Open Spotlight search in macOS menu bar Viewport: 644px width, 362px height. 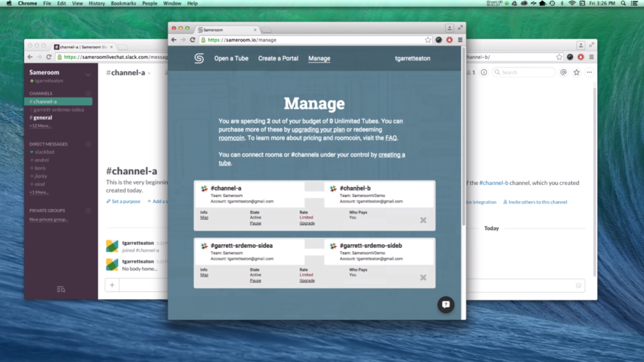(623, 3)
